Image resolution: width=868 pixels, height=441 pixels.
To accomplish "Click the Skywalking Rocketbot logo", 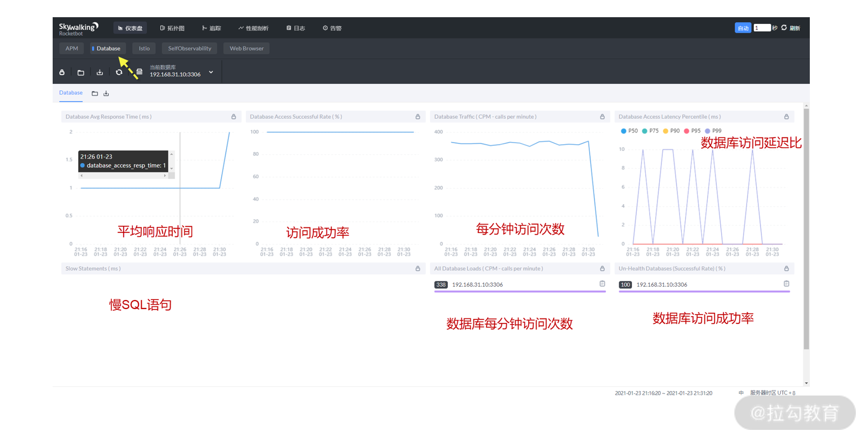I will 78,29.
